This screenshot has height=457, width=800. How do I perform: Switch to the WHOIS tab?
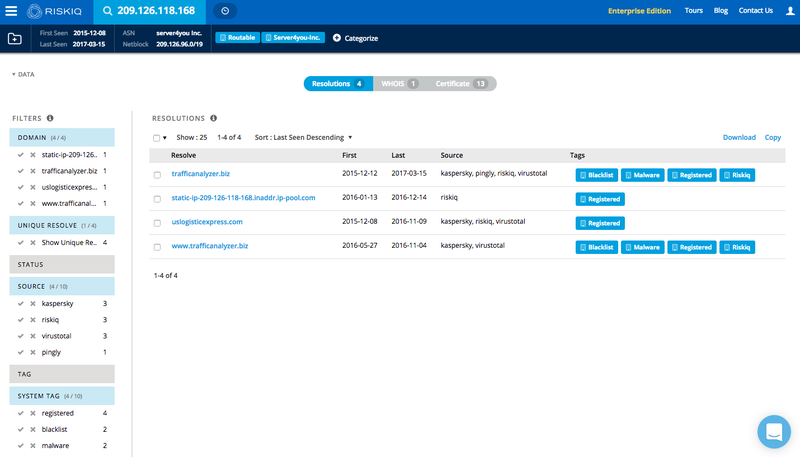point(399,84)
